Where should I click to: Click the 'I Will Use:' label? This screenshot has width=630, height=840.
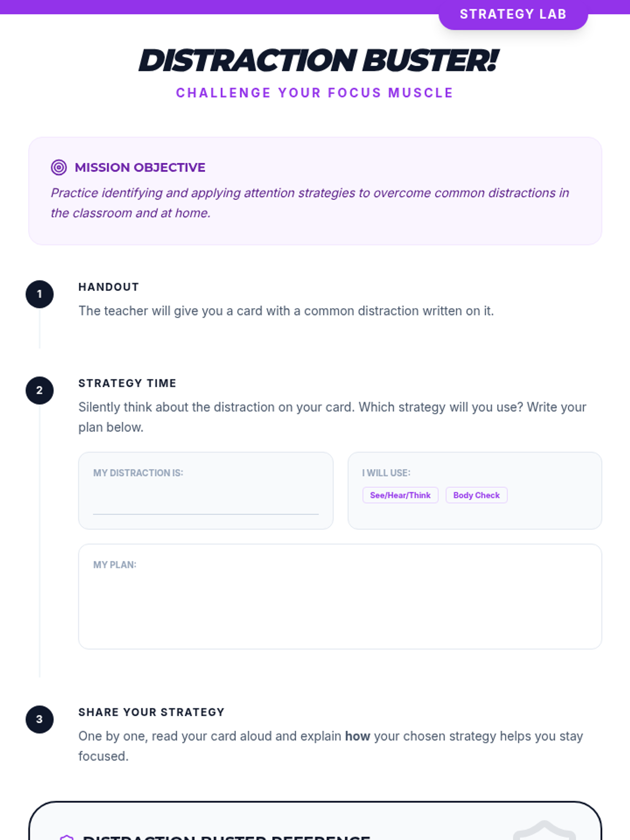(386, 473)
